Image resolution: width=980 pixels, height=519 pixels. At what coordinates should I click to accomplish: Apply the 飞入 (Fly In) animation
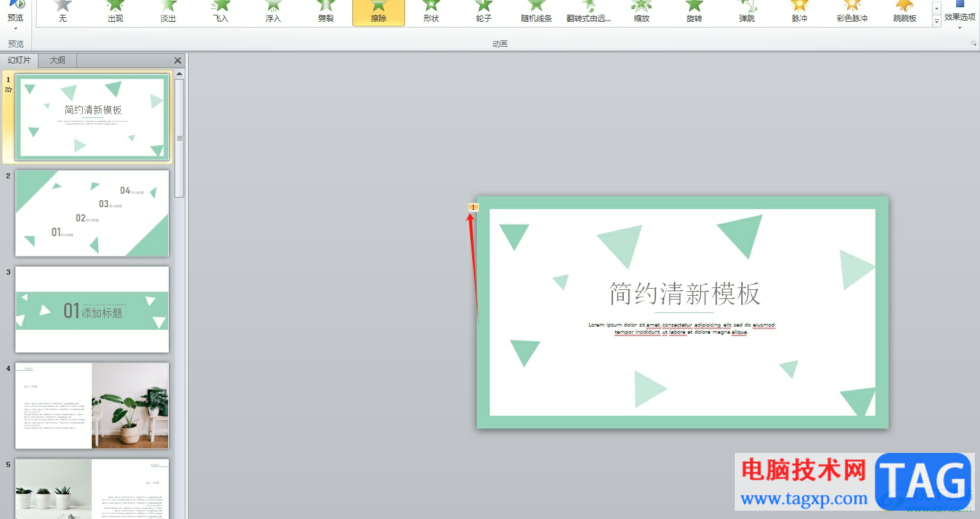point(221,12)
